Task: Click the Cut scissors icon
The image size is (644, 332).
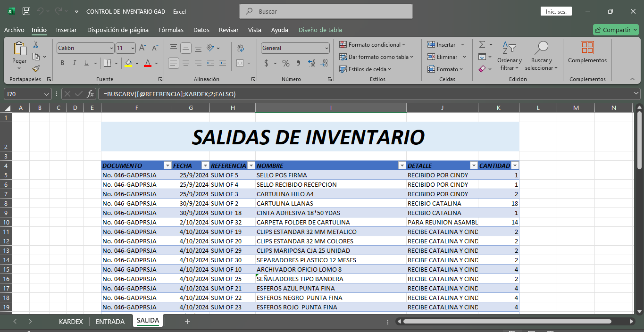Action: (36, 45)
